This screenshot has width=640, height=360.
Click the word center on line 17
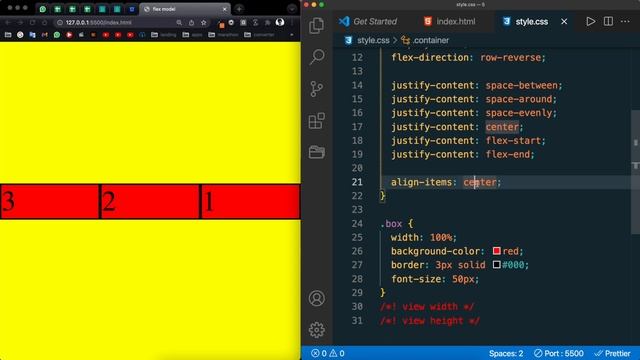coord(502,127)
